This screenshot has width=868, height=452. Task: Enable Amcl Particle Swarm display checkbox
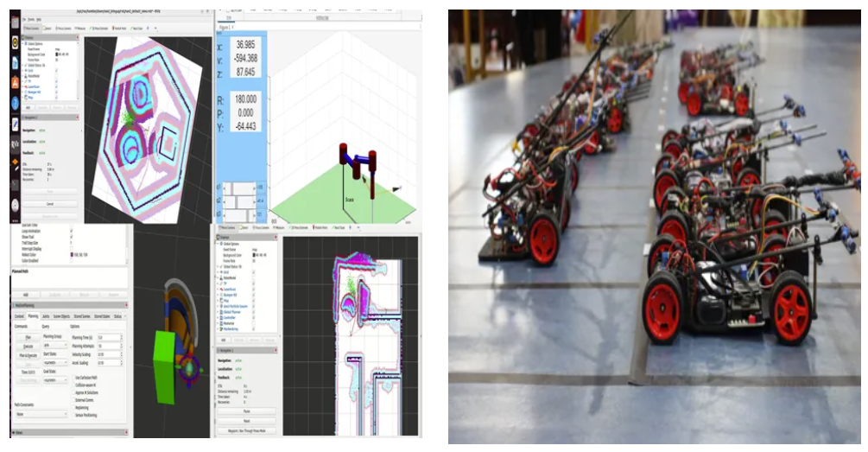click(254, 306)
